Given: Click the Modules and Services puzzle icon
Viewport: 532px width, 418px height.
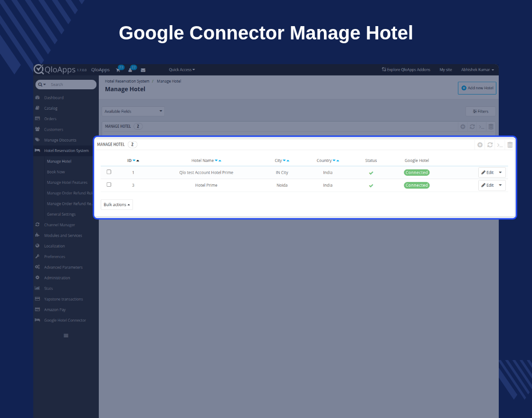Looking at the screenshot, I should point(38,235).
